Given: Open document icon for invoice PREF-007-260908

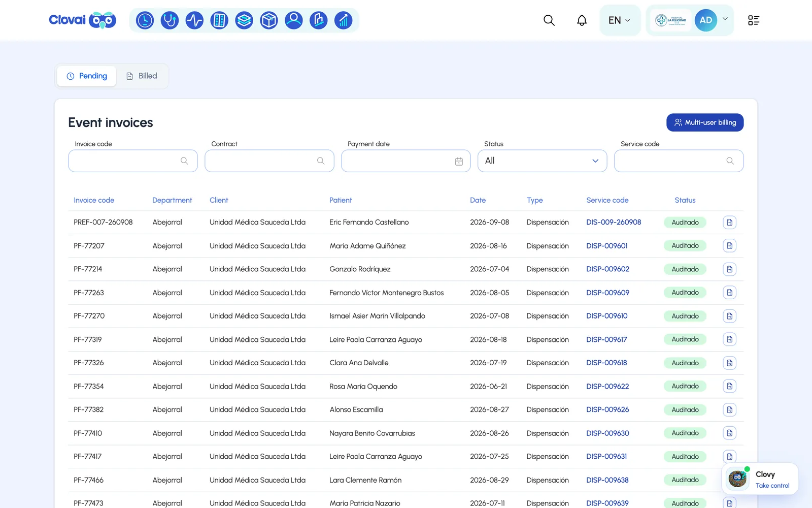Looking at the screenshot, I should click(730, 223).
